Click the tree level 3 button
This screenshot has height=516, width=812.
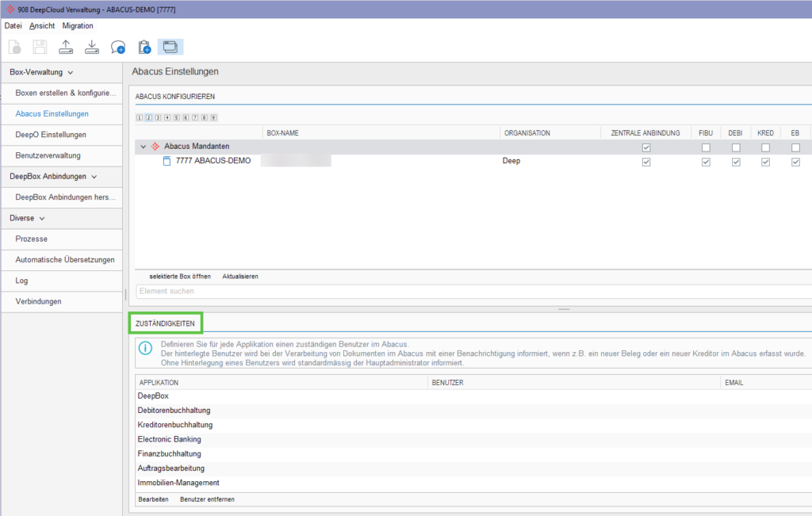[x=158, y=117]
